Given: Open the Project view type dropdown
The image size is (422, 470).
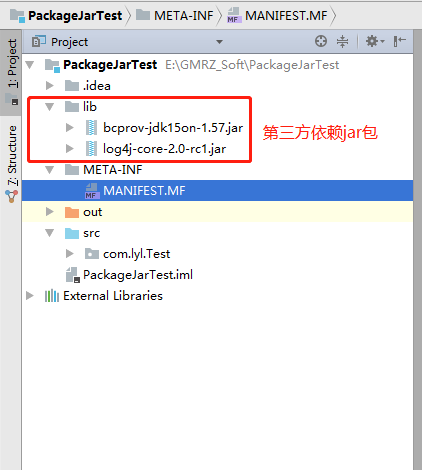Looking at the screenshot, I should [x=219, y=42].
